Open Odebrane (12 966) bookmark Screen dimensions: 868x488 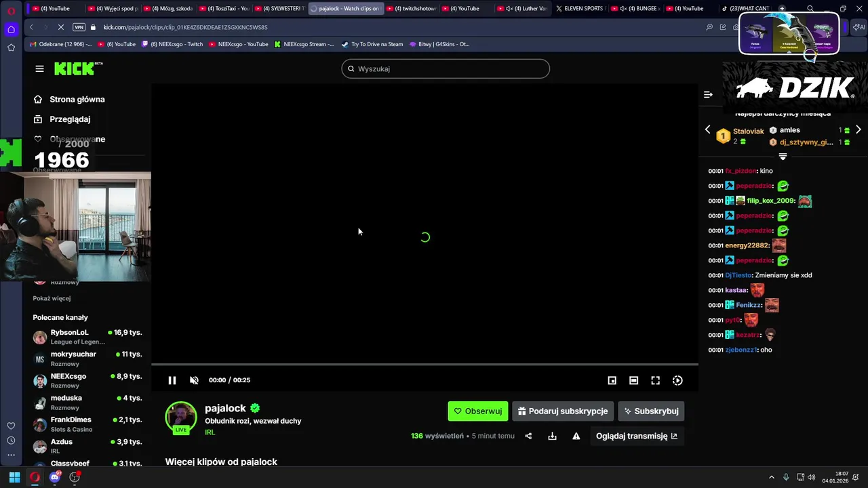click(x=61, y=44)
